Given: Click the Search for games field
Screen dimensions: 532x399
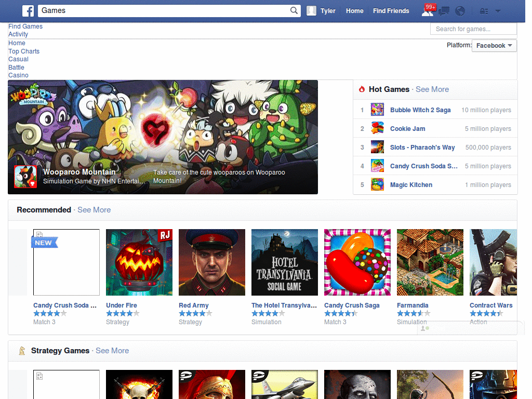Looking at the screenshot, I should tap(473, 29).
